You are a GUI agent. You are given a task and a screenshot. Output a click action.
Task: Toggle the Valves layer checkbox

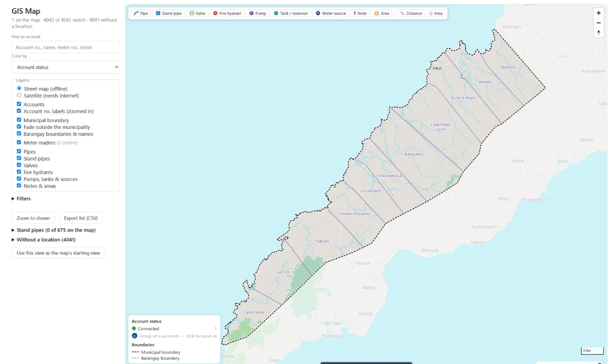pyautogui.click(x=19, y=165)
